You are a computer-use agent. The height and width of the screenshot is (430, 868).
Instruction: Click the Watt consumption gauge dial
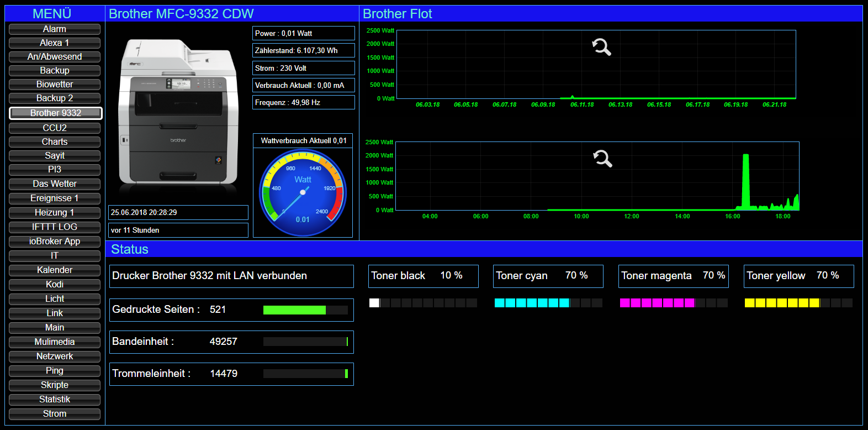(x=303, y=193)
